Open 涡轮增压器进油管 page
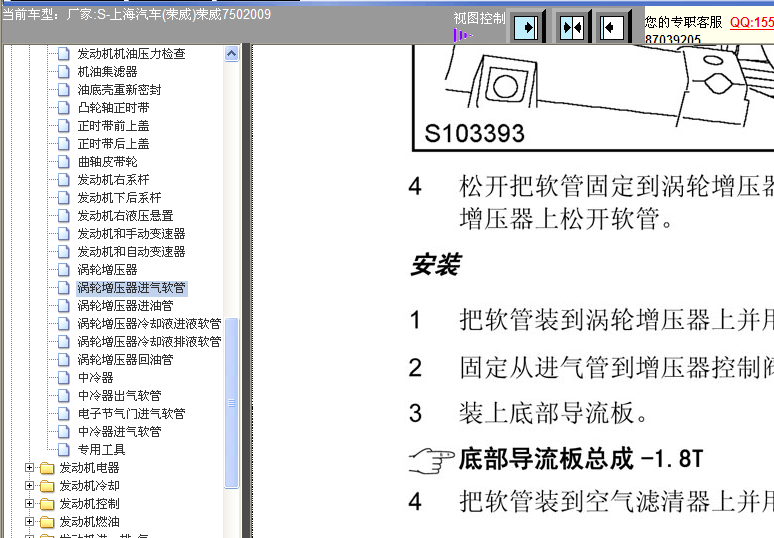774x538 pixels. 125,306
